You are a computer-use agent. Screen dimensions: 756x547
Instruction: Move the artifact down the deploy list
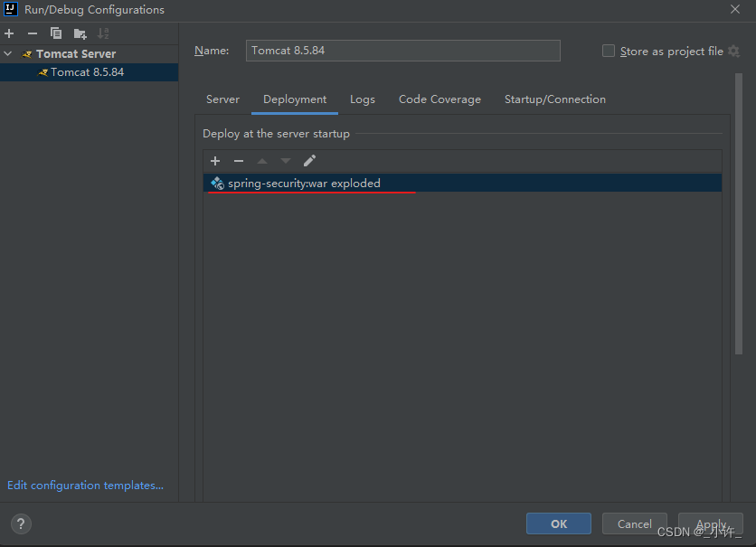pos(286,161)
